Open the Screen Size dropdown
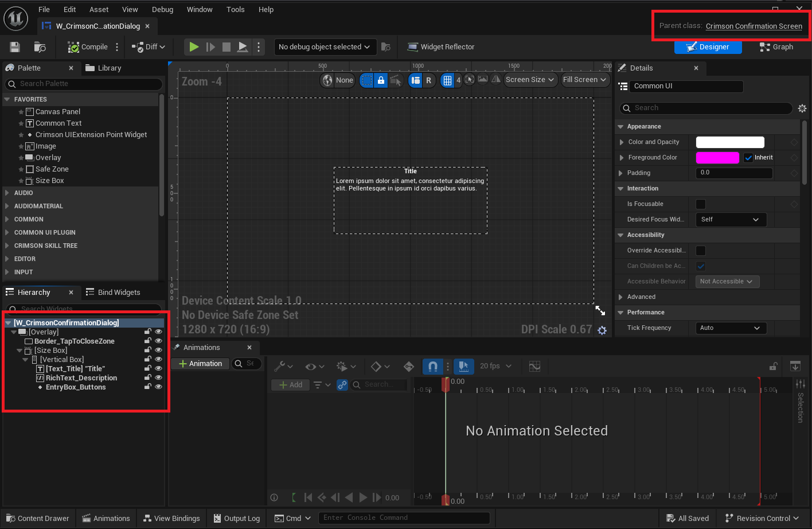 [530, 80]
